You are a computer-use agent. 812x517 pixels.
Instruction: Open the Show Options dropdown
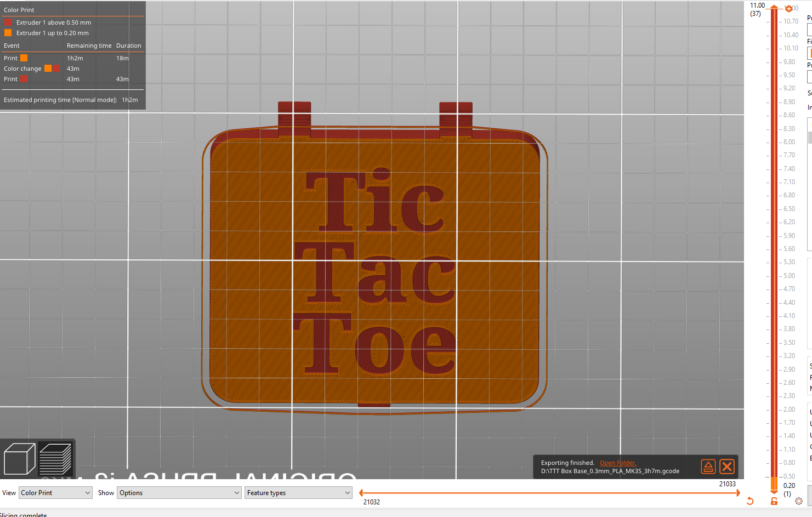click(x=179, y=492)
